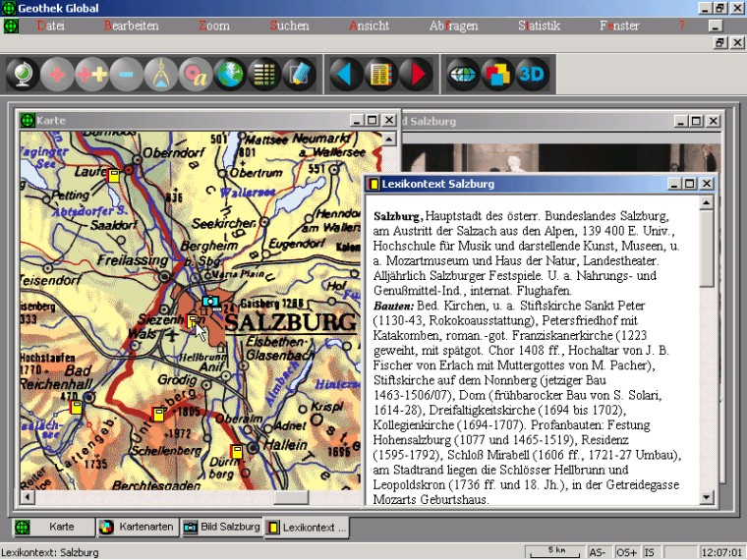Image resolution: width=747 pixels, height=560 pixels.
Task: Click the Karte taskbar button
Action: tap(54, 528)
